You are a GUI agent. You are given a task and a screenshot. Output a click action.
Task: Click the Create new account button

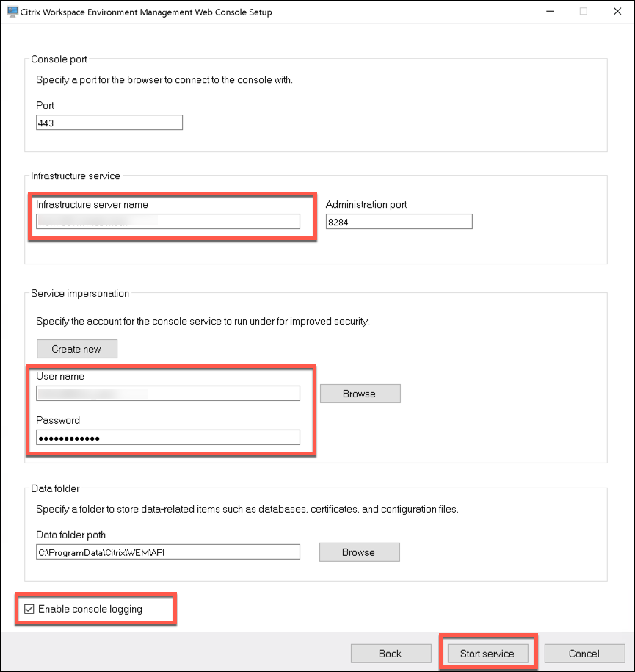point(76,349)
